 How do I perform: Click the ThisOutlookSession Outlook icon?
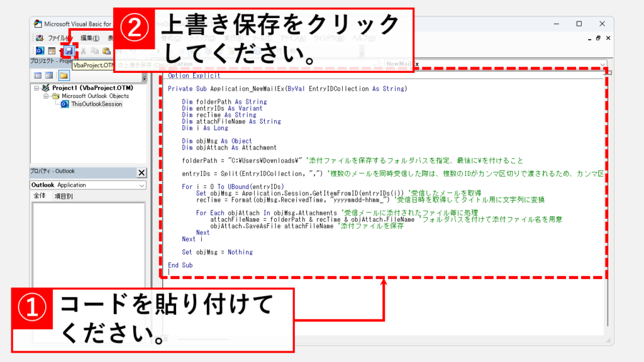65,104
